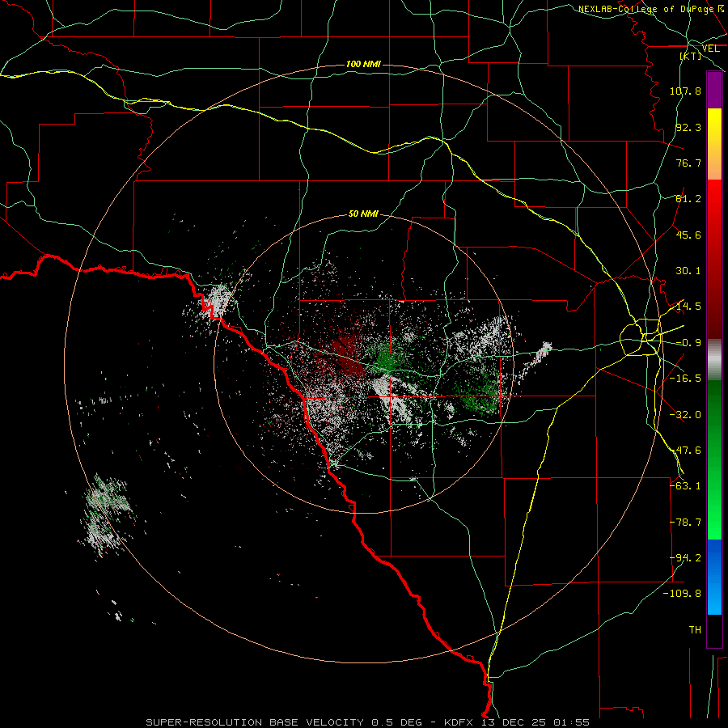
Task: Click the VEL legend title
Action: pos(710,49)
